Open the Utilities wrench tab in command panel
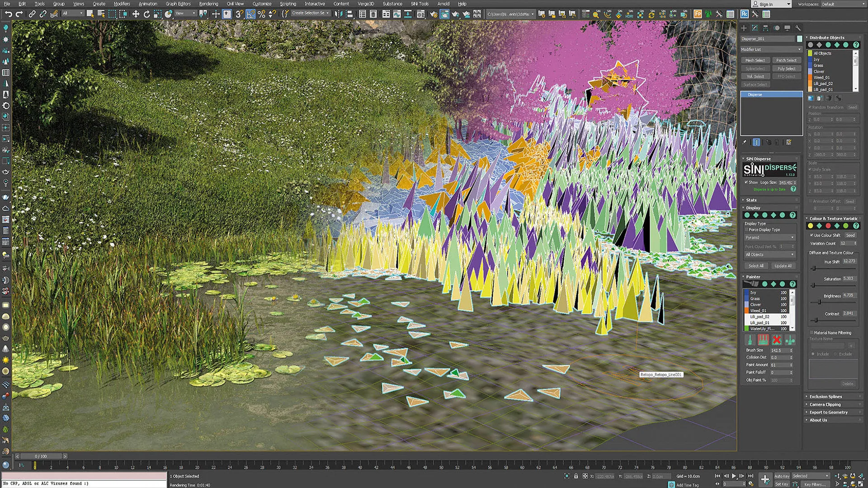The height and width of the screenshot is (488, 868). pos(798,28)
